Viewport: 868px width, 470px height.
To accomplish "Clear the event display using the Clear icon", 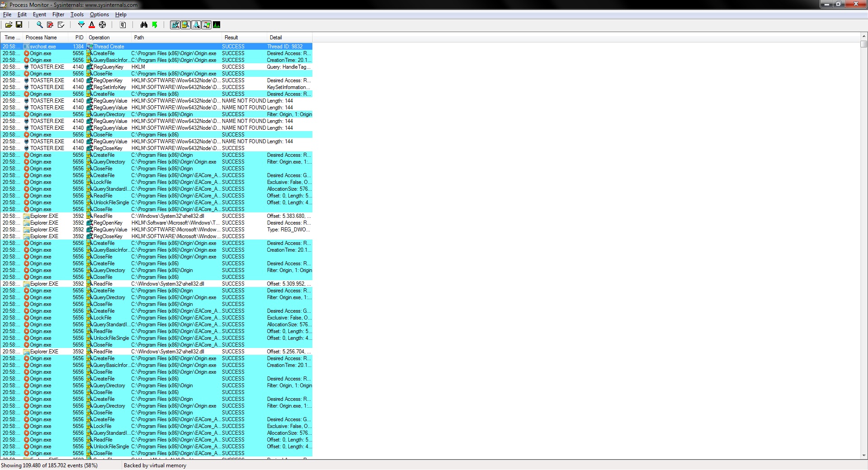I will (61, 25).
